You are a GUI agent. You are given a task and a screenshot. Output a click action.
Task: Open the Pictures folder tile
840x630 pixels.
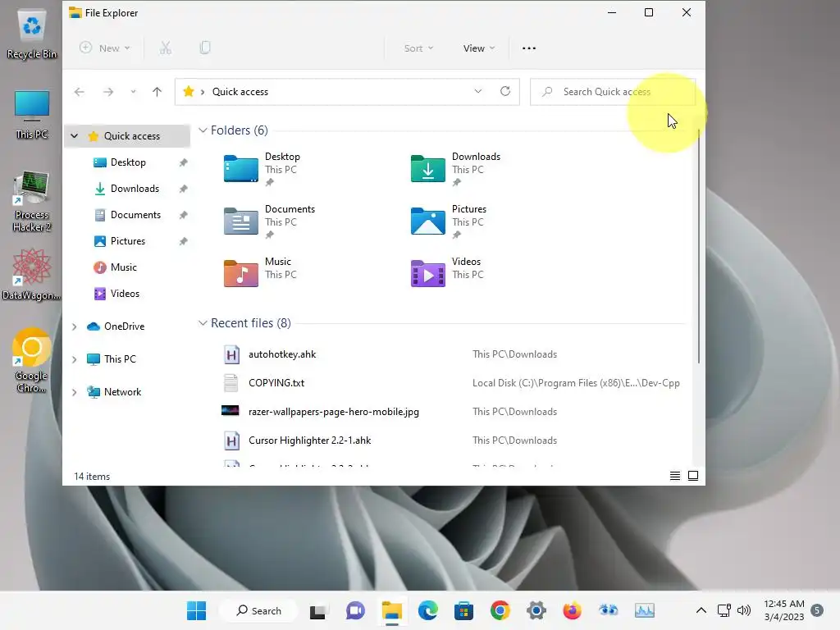coord(449,221)
